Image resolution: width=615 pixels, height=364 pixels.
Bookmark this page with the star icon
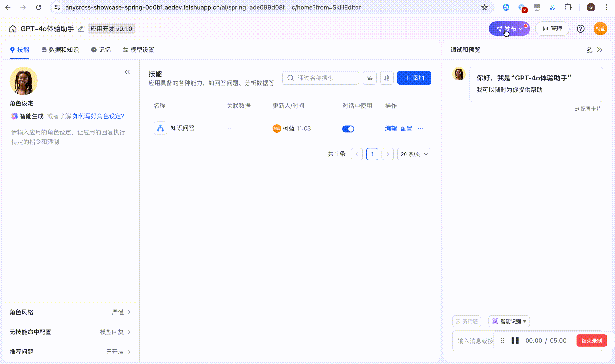click(484, 7)
